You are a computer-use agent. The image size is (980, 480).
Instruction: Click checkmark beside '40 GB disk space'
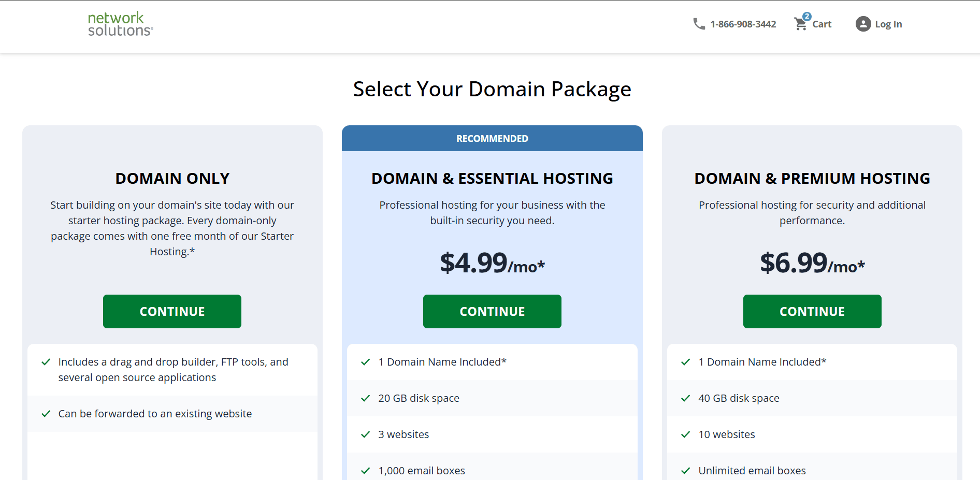(x=687, y=398)
